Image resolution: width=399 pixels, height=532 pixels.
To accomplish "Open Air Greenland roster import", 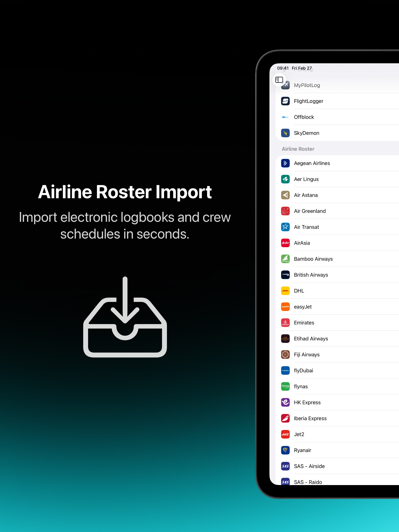I will tap(337, 211).
